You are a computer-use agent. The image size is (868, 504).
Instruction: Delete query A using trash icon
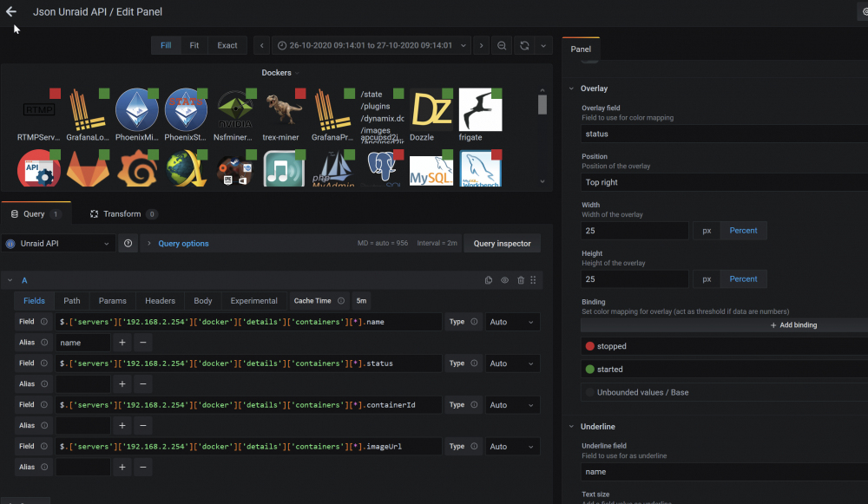[520, 280]
